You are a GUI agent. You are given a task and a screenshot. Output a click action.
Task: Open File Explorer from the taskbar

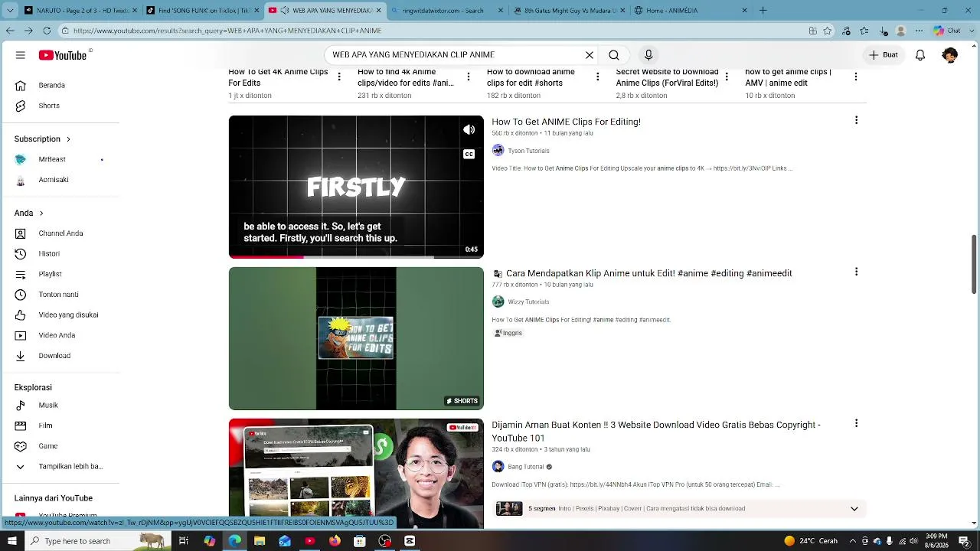tap(260, 541)
